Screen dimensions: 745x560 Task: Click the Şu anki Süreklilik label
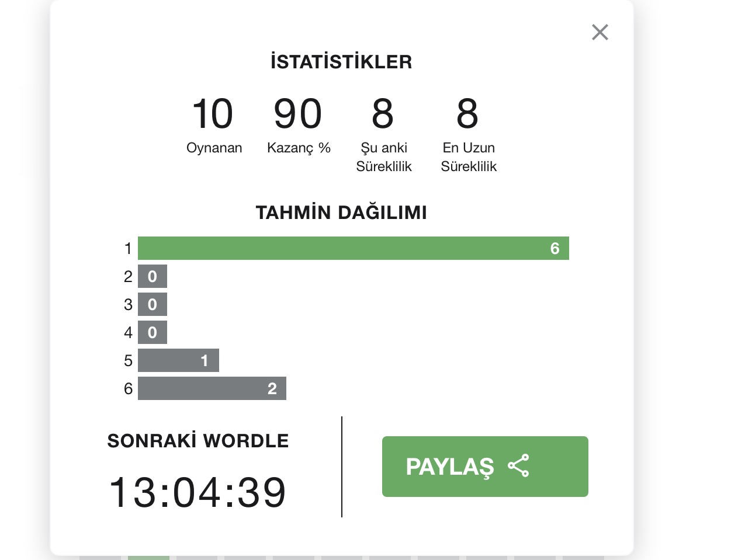tap(384, 157)
